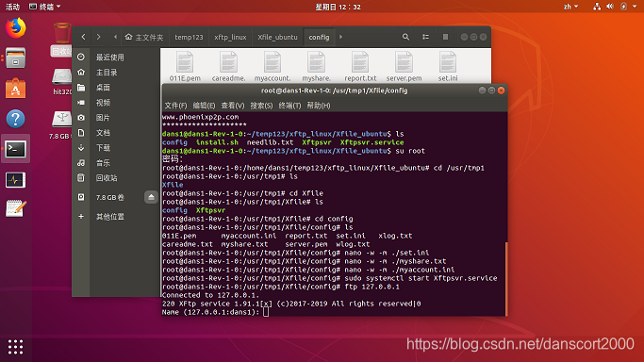Click the Terminal icon in the dock
This screenshot has height=362, width=644.
click(x=16, y=149)
